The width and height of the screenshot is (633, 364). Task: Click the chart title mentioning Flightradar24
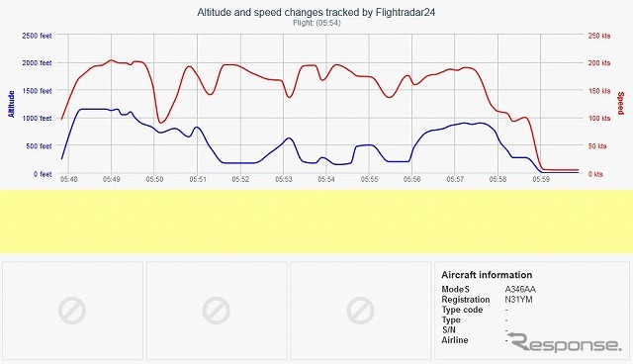pyautogui.click(x=316, y=12)
